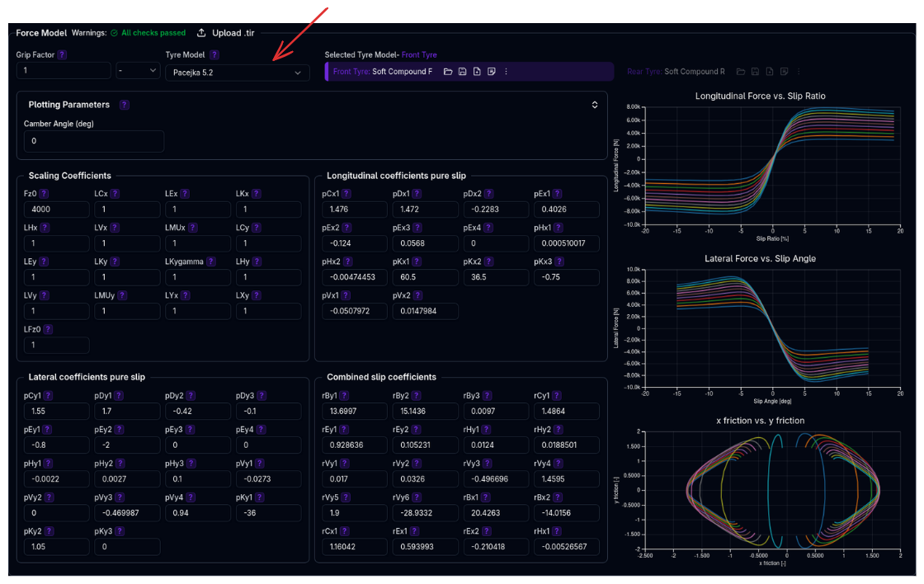Show help for Plotting Parameters

tap(125, 105)
